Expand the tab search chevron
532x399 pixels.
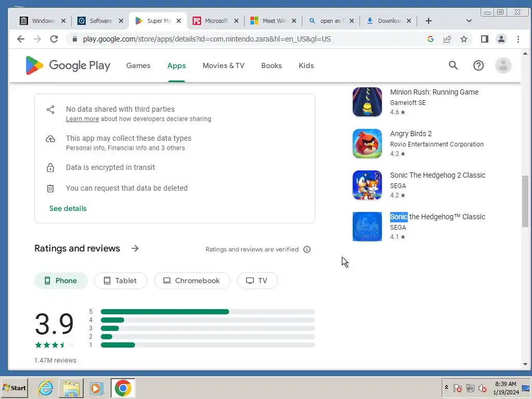(469, 21)
